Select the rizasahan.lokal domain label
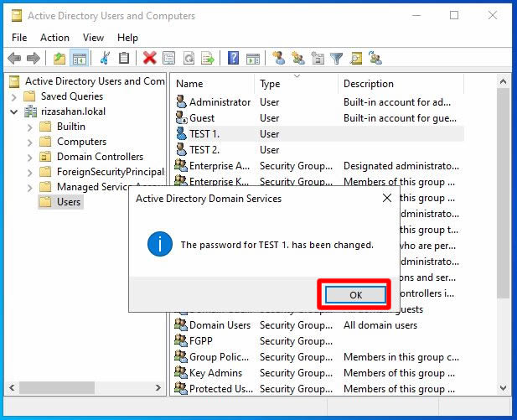This screenshot has width=517, height=420. click(x=73, y=111)
